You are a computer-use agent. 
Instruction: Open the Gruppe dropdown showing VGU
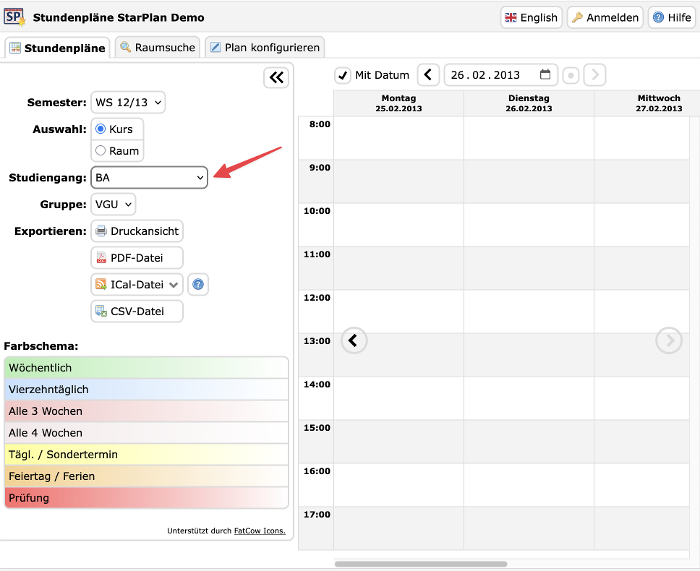pyautogui.click(x=113, y=204)
